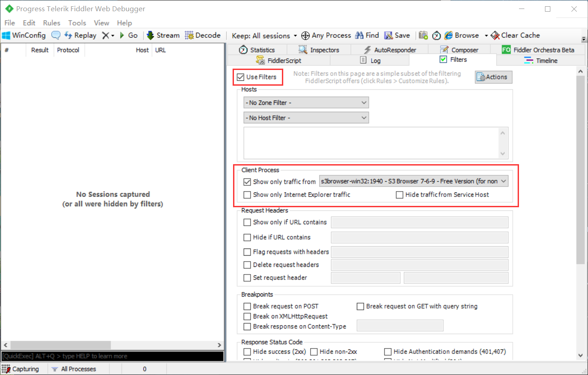Click the QuickExec command box
588x375 pixels.
(112, 356)
